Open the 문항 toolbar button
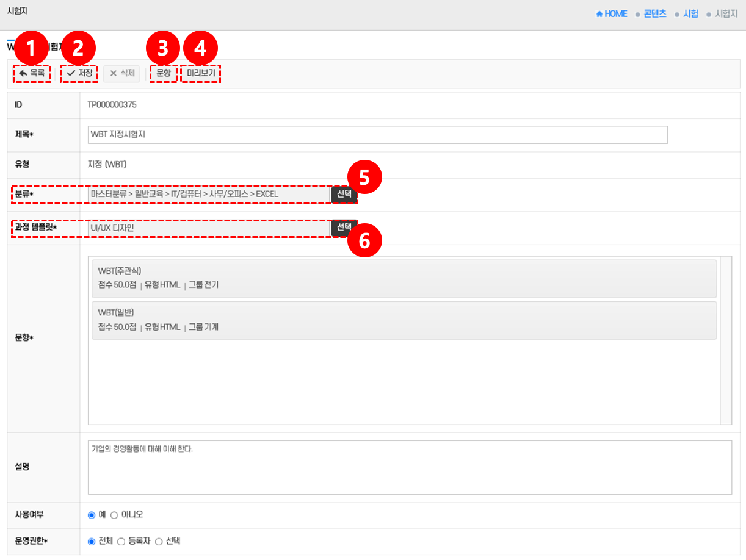Viewport: 746px width, 560px height. [x=164, y=73]
